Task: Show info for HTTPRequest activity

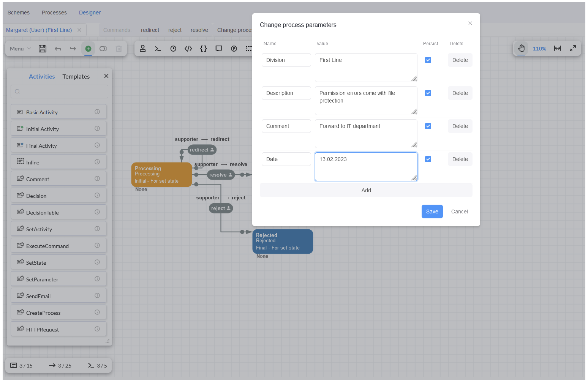Action: pos(97,329)
